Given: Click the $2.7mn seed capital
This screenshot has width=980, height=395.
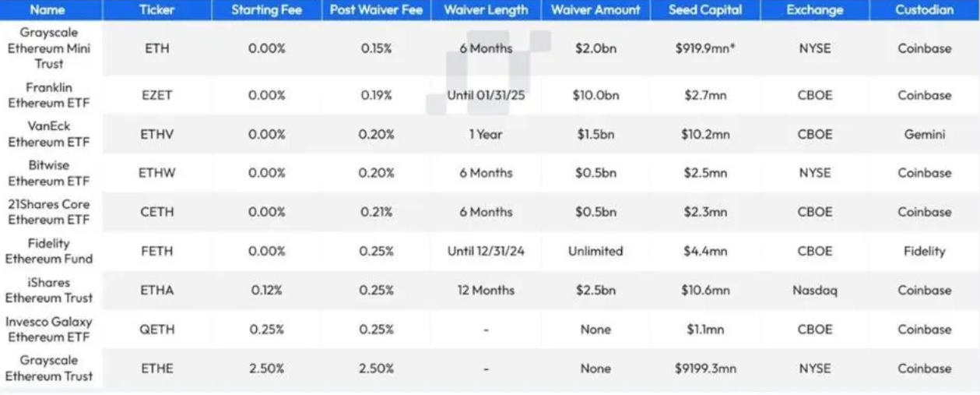Looking at the screenshot, I should (x=704, y=95).
